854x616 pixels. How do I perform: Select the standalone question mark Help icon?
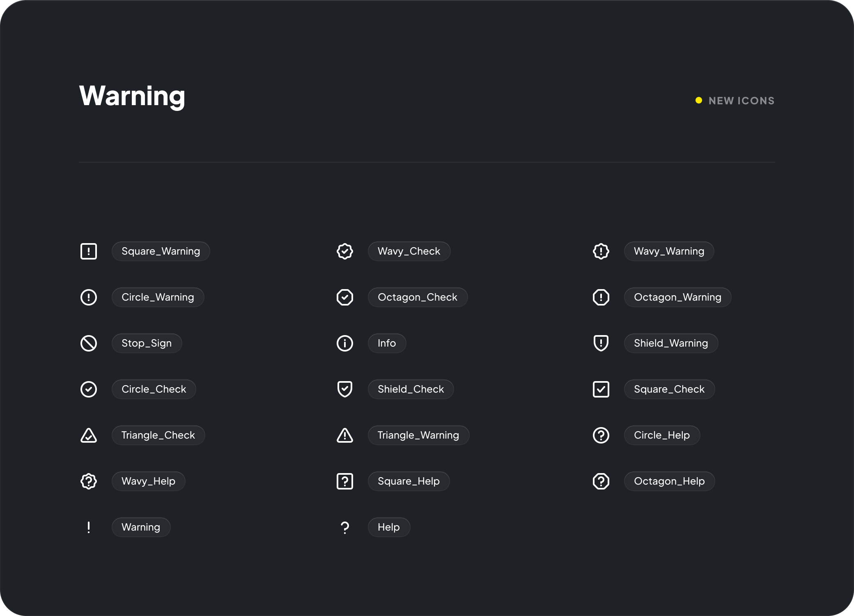[345, 527]
